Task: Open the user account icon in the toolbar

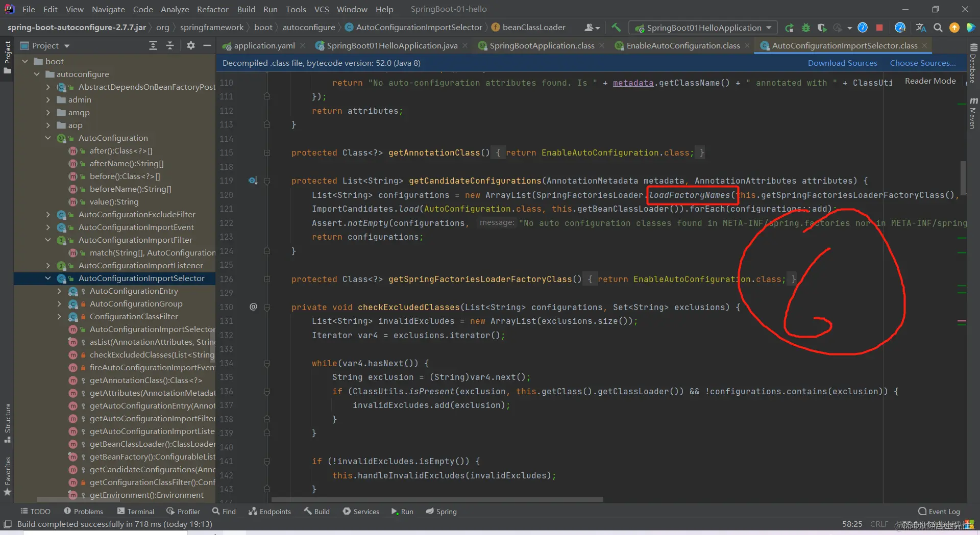Action: point(592,28)
